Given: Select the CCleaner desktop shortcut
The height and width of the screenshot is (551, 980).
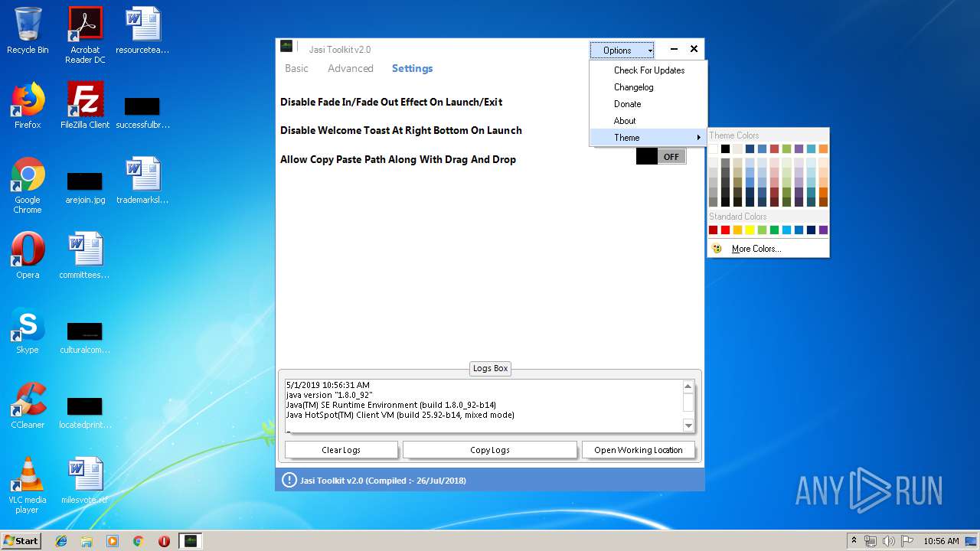Looking at the screenshot, I should point(28,406).
